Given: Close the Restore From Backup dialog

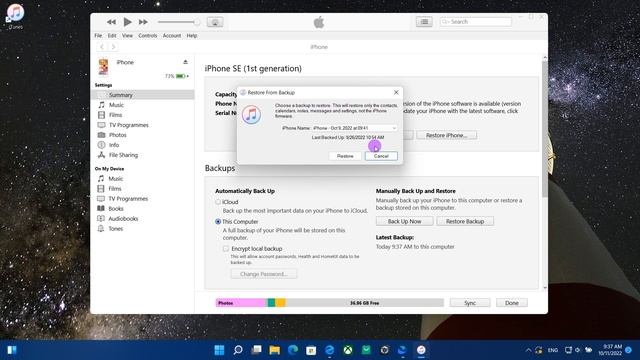Looking at the screenshot, I should [x=396, y=92].
